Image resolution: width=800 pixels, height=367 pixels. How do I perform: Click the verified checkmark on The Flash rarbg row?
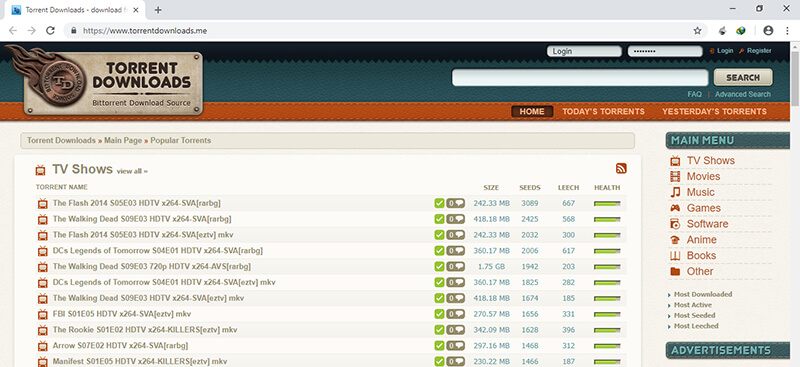click(439, 203)
